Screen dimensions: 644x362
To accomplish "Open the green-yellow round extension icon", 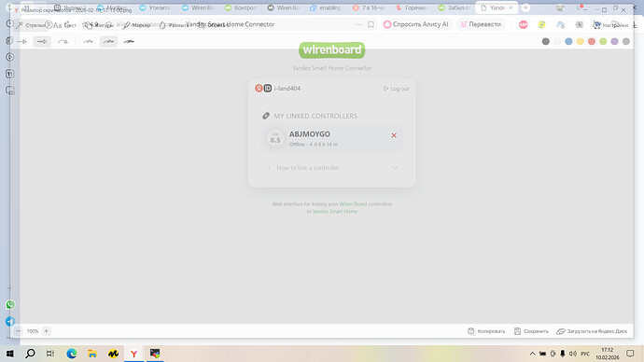I will click(x=541, y=24).
